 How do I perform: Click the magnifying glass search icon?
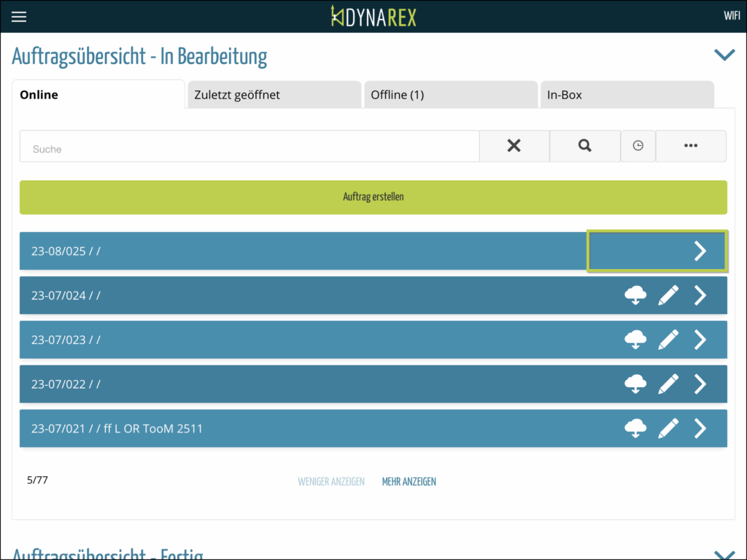pos(584,146)
